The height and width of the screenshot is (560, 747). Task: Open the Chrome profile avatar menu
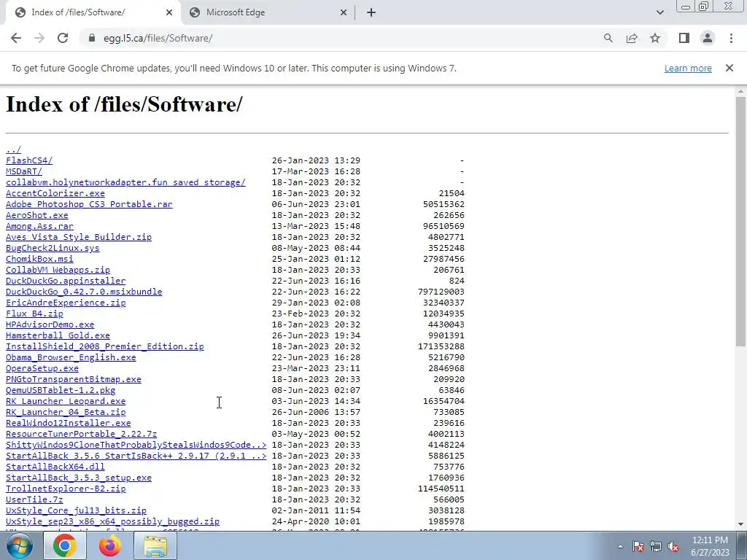708,38
